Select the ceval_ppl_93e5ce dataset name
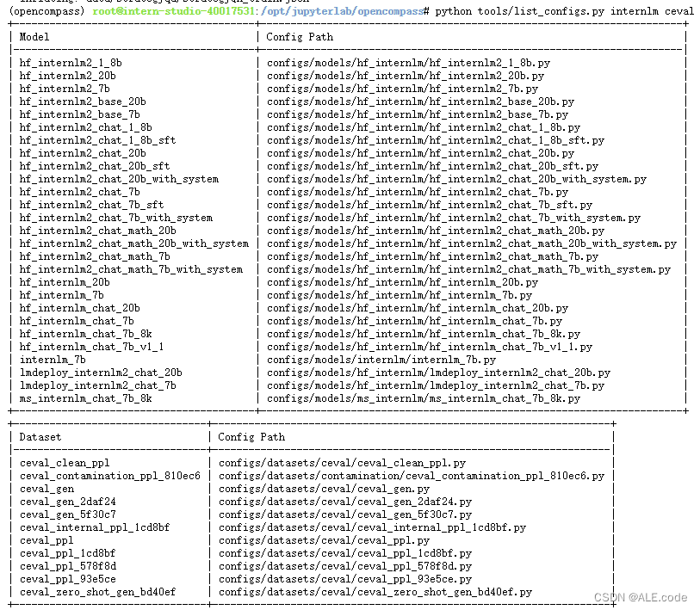700x610 pixels. point(68,580)
